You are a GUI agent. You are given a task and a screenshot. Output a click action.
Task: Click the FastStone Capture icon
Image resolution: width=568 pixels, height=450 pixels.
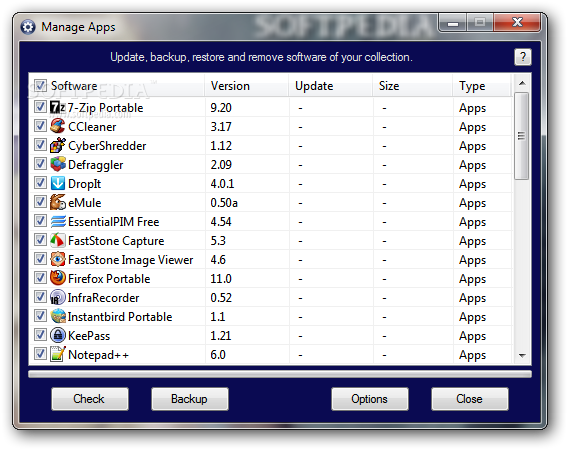(58, 240)
